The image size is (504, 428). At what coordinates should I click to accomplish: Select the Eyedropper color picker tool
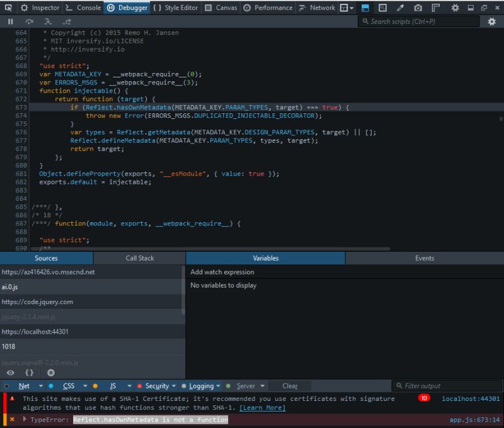(400, 8)
